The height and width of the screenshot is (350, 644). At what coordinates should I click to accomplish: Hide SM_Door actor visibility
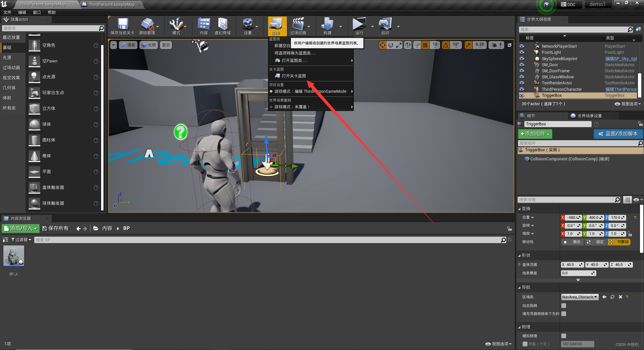(x=522, y=65)
